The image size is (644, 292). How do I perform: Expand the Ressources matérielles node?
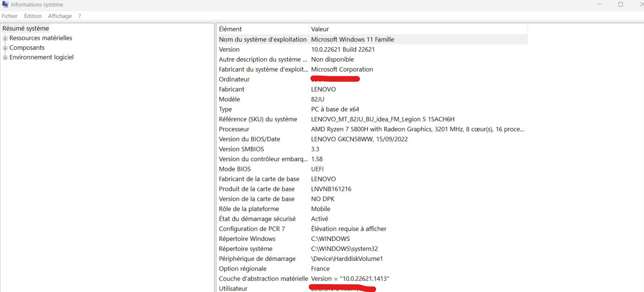[5, 38]
